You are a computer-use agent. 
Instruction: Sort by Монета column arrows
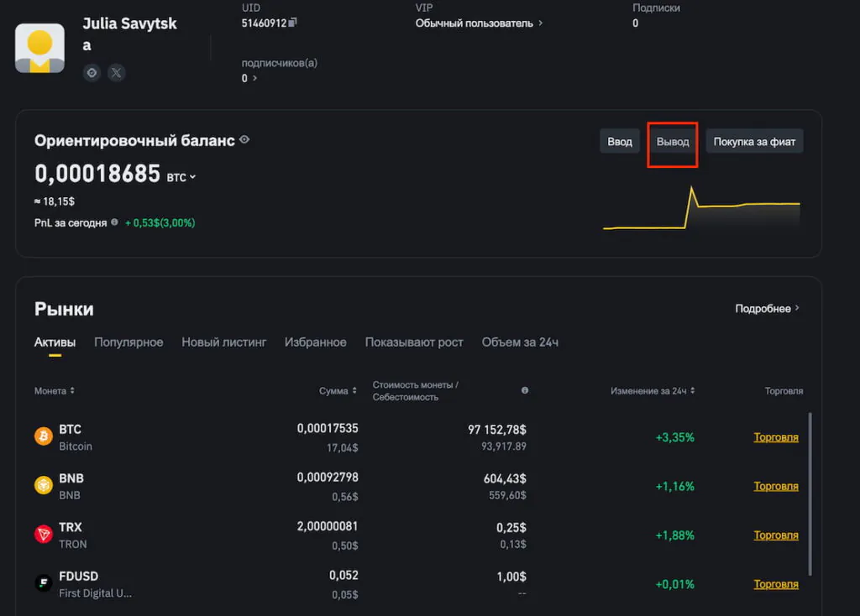(x=72, y=391)
